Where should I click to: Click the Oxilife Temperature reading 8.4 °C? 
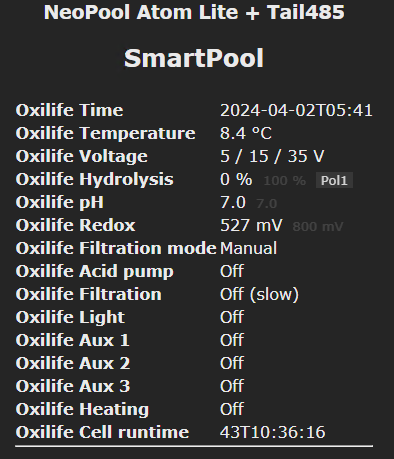(x=246, y=133)
